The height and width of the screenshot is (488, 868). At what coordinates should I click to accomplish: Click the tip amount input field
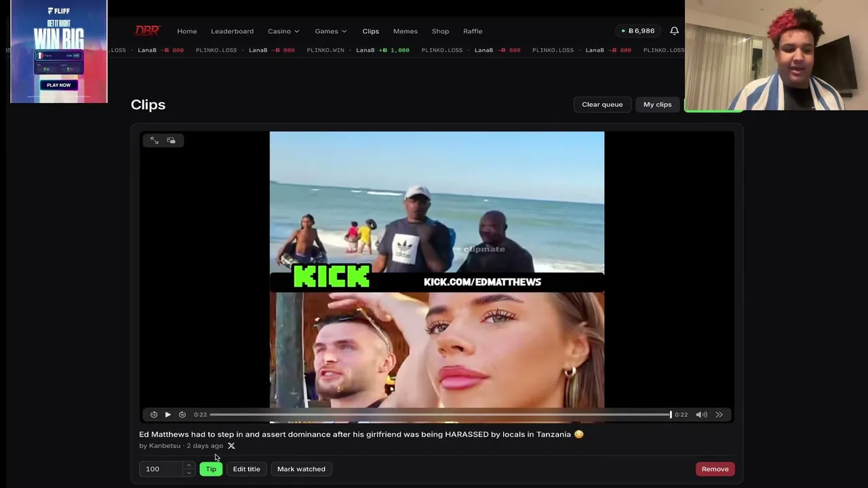coord(162,469)
